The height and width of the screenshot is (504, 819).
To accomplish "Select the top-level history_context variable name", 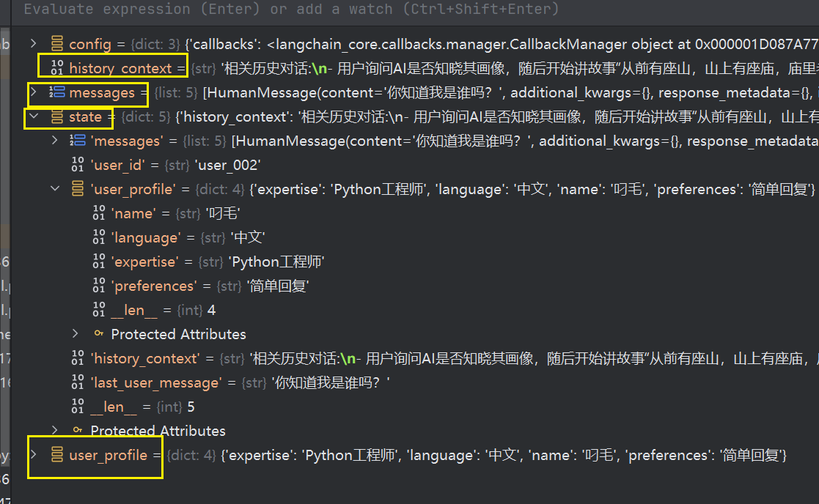I will point(120,68).
